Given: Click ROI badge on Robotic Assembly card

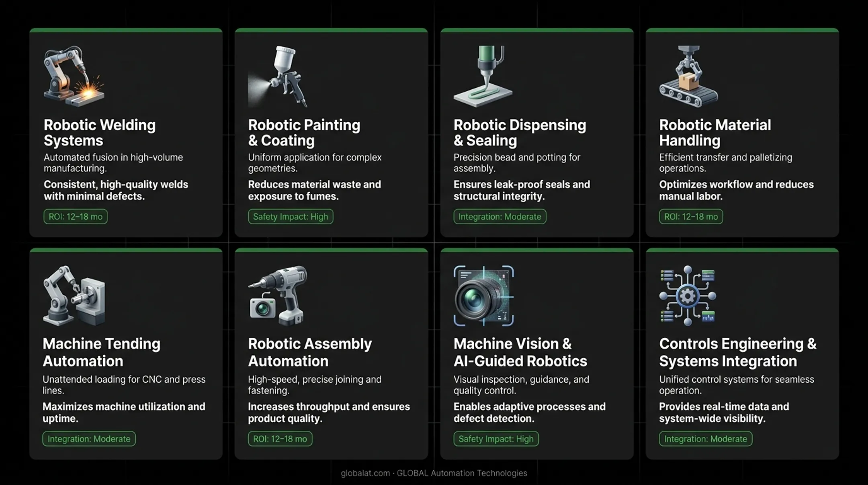Looking at the screenshot, I should 280,439.
